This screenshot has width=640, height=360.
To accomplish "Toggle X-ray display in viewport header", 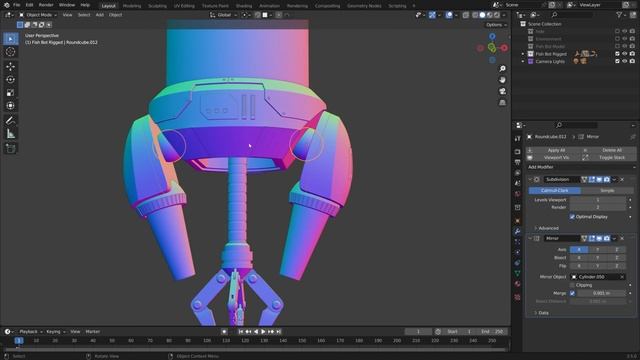I will (466, 15).
